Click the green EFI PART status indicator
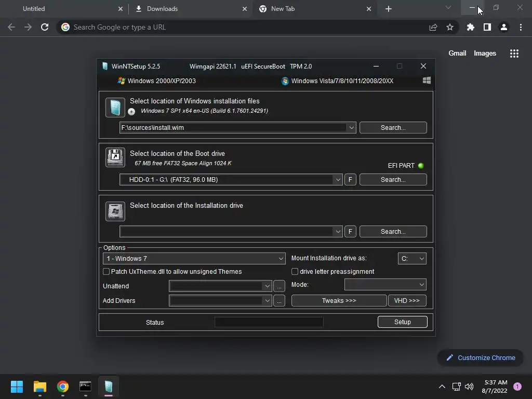The width and height of the screenshot is (532, 399). [421, 166]
